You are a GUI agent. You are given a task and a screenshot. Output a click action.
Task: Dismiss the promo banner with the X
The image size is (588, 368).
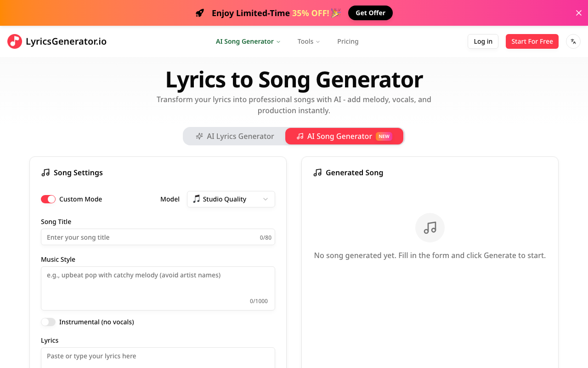pos(579,13)
